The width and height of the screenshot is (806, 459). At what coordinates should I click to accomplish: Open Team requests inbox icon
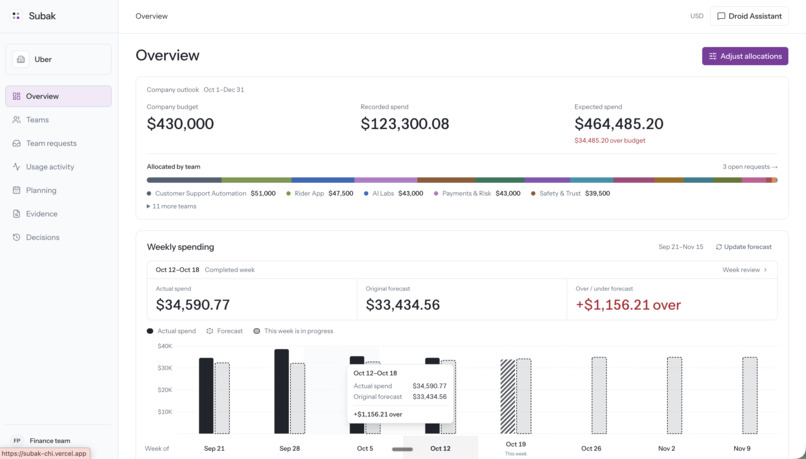tap(16, 143)
